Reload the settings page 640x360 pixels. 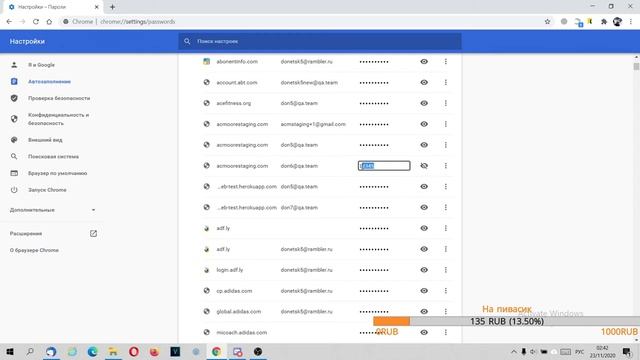36,22
